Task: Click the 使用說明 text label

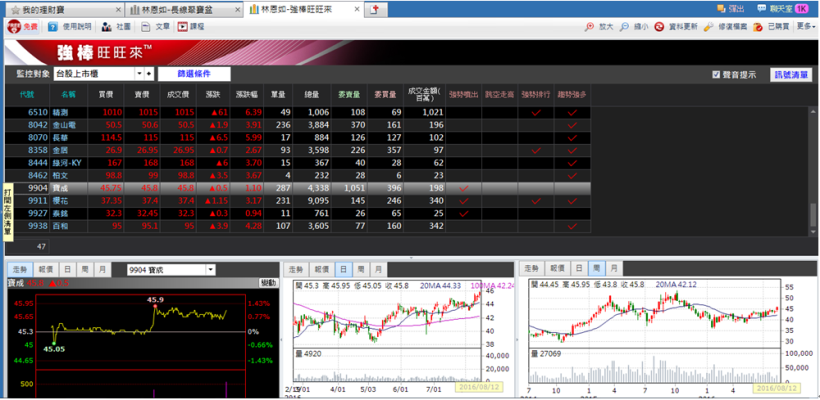Action: click(x=77, y=27)
